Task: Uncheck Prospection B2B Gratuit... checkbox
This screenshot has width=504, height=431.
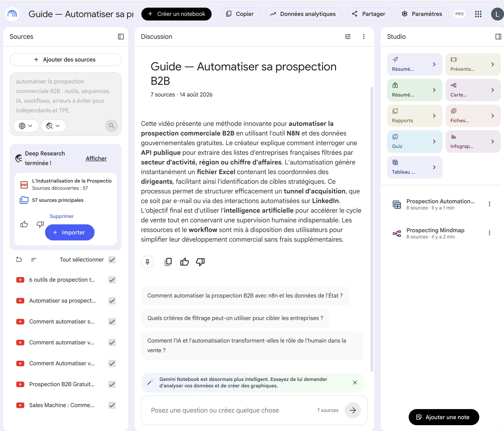Action: (112, 384)
